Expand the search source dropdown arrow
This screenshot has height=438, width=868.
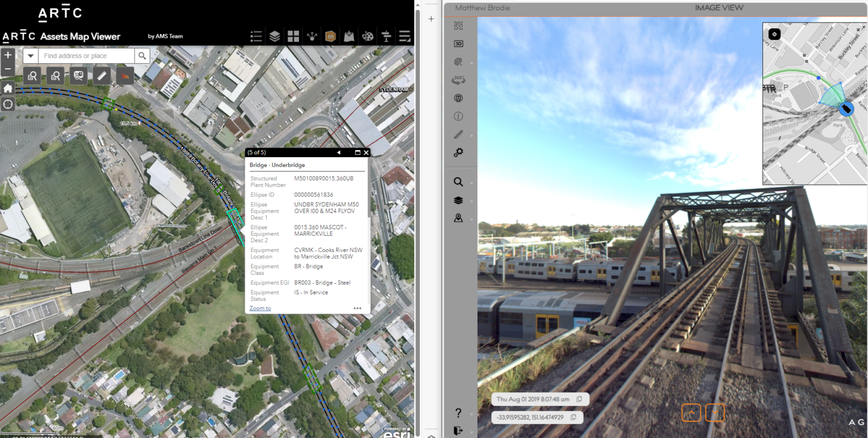coord(31,55)
